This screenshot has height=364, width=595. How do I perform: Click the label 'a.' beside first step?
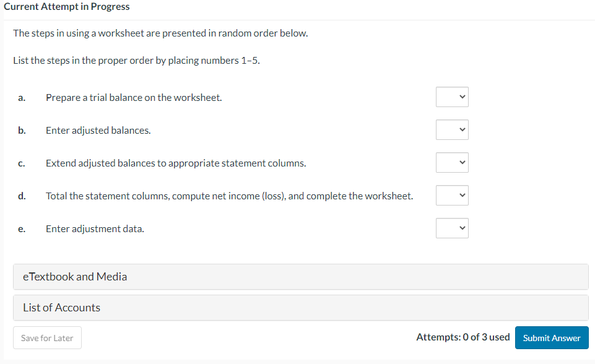coord(22,97)
